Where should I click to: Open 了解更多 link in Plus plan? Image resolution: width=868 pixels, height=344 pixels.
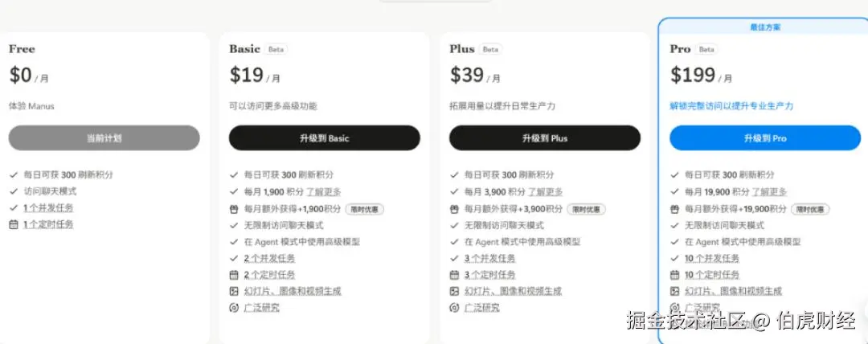click(x=545, y=192)
